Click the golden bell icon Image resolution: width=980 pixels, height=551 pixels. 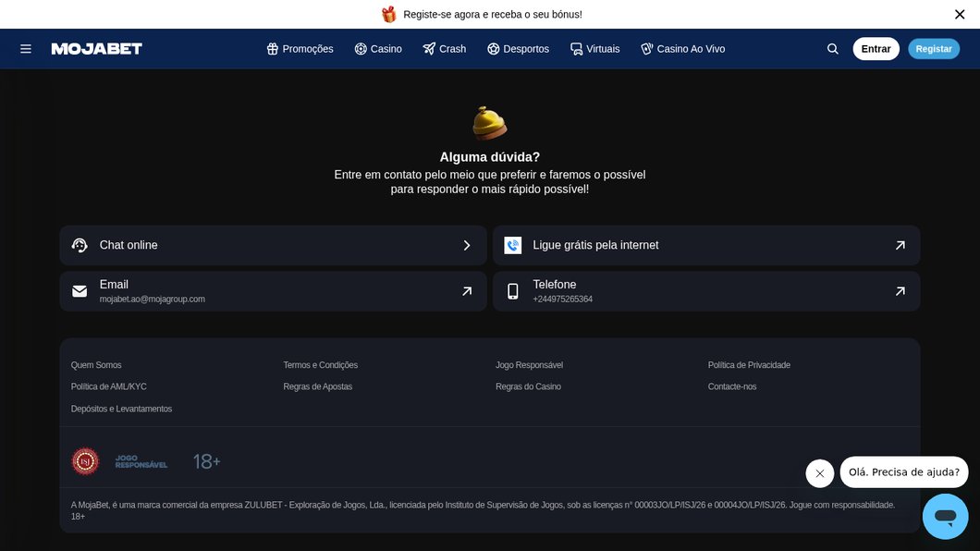[489, 123]
